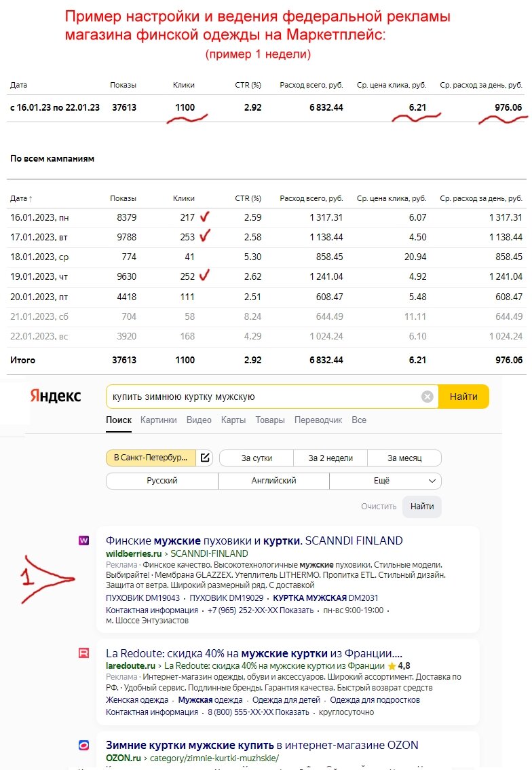
Task: Click the Показы header in the campaign table
Action: [x=123, y=198]
